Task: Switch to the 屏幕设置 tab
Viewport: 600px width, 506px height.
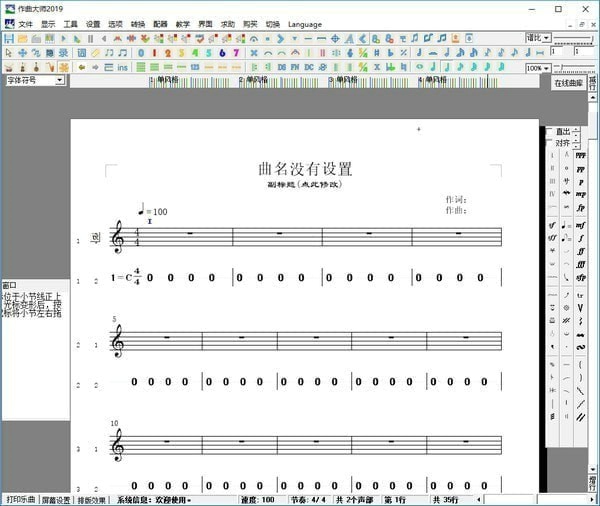Action: pyautogui.click(x=56, y=499)
